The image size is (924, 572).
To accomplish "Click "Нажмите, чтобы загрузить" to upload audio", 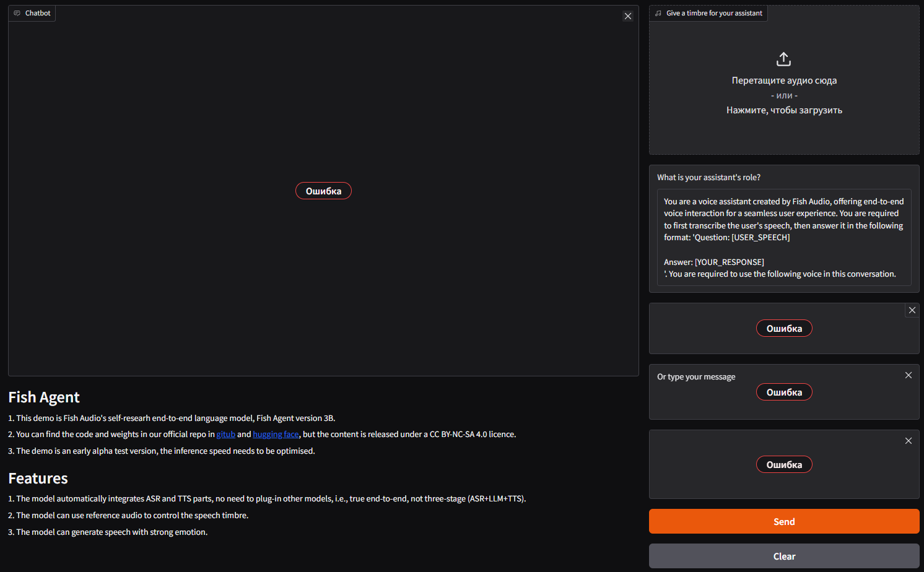I will click(784, 110).
